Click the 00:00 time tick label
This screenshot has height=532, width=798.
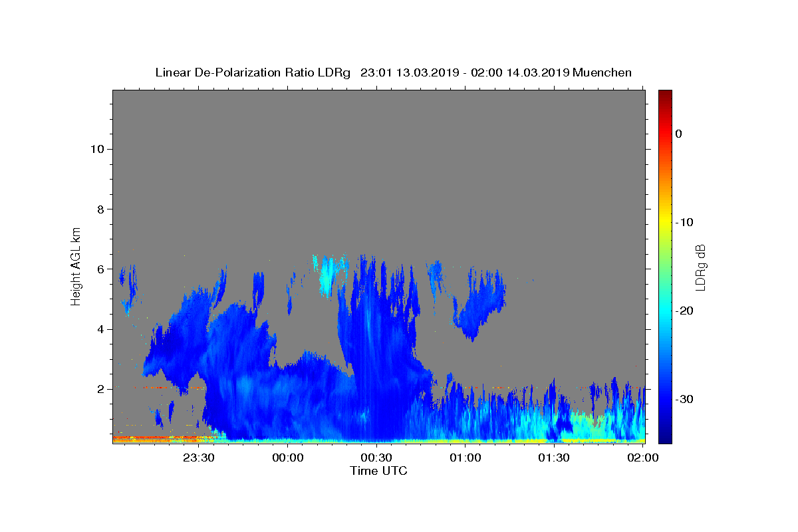pyautogui.click(x=287, y=458)
